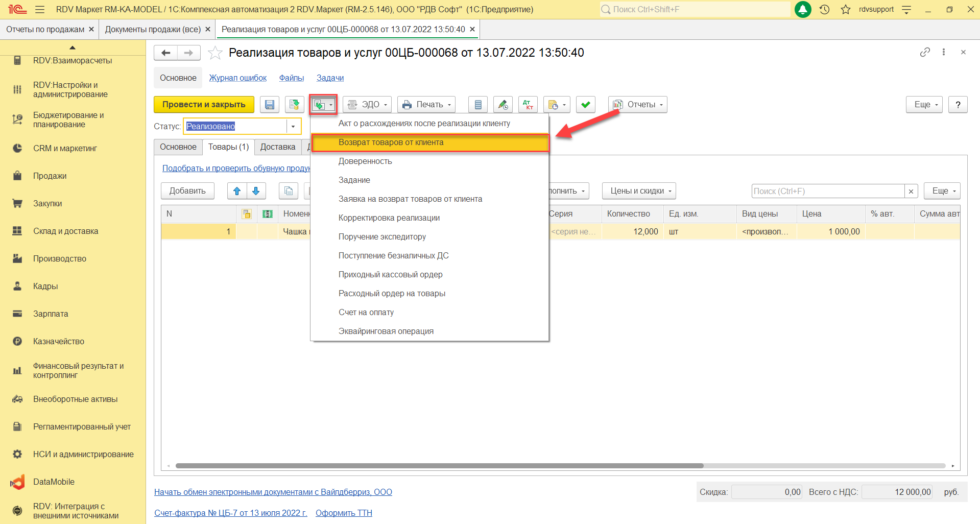The image size is (980, 524).
Task: Add the document to favorites with the star icon
Action: pyautogui.click(x=216, y=53)
